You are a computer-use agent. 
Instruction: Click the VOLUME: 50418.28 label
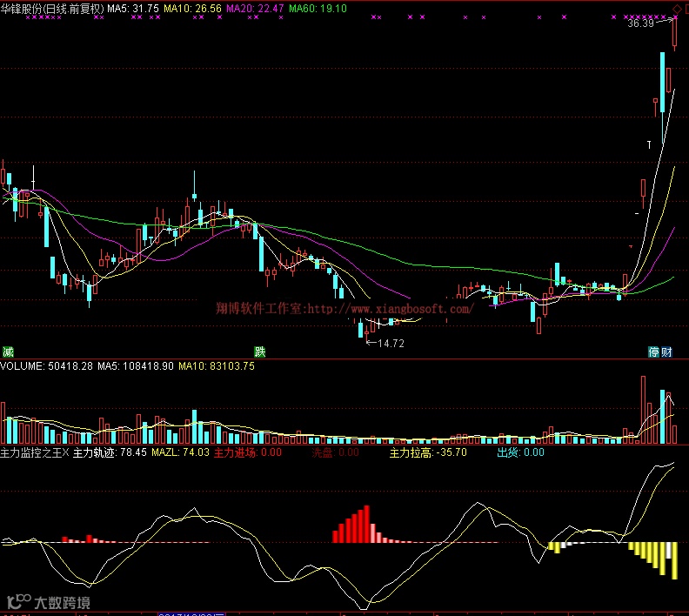coord(47,366)
